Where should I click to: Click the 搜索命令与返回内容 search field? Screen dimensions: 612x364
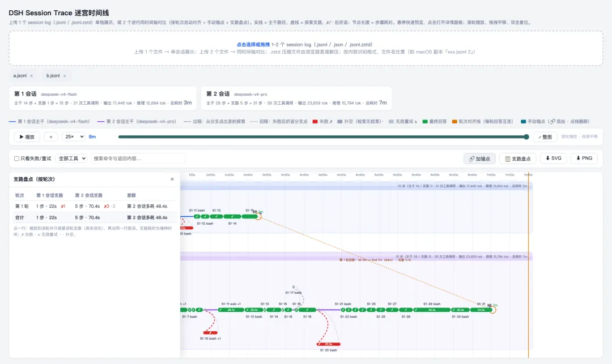pos(138,159)
